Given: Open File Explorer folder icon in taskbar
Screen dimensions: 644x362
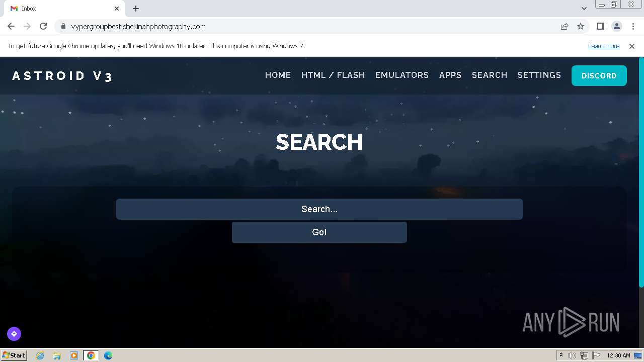Looking at the screenshot, I should (x=57, y=355).
